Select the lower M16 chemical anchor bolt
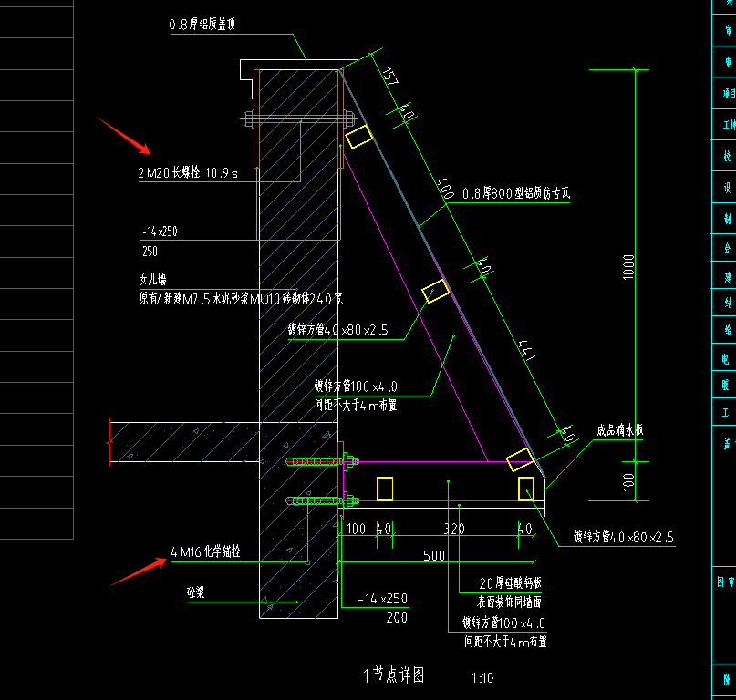Screen dimensions: 736x700 323,500
